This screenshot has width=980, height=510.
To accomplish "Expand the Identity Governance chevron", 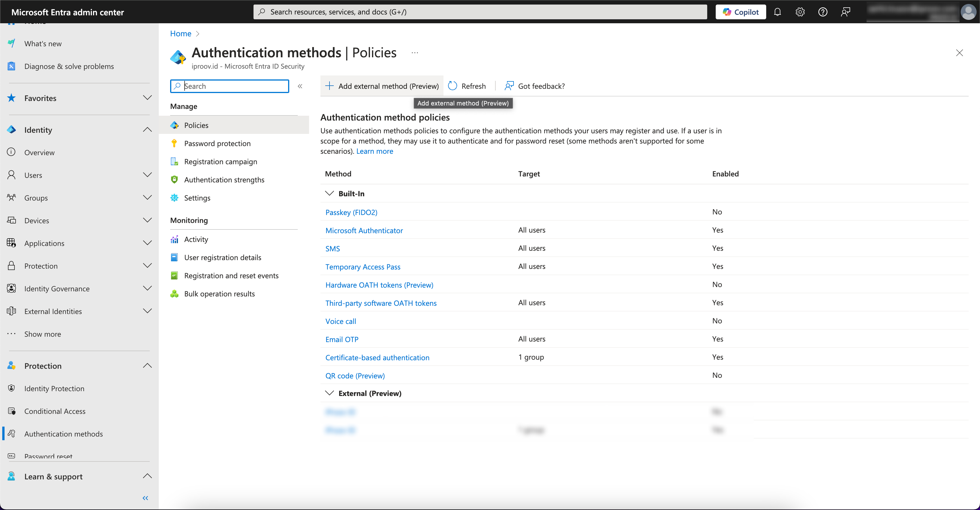I will click(x=147, y=288).
